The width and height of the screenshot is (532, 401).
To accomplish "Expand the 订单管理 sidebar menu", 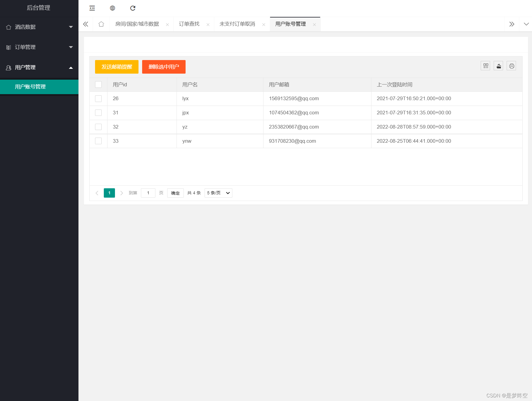I will coord(39,47).
